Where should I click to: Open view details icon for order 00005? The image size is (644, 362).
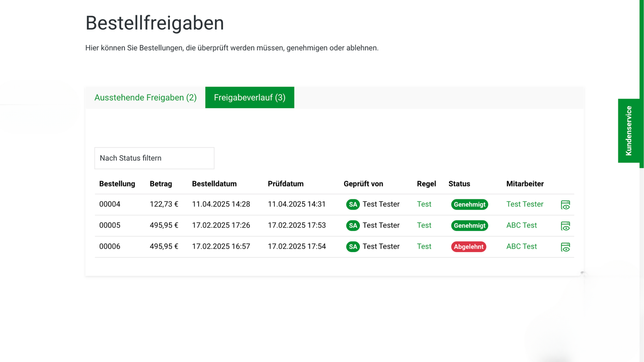point(565,226)
